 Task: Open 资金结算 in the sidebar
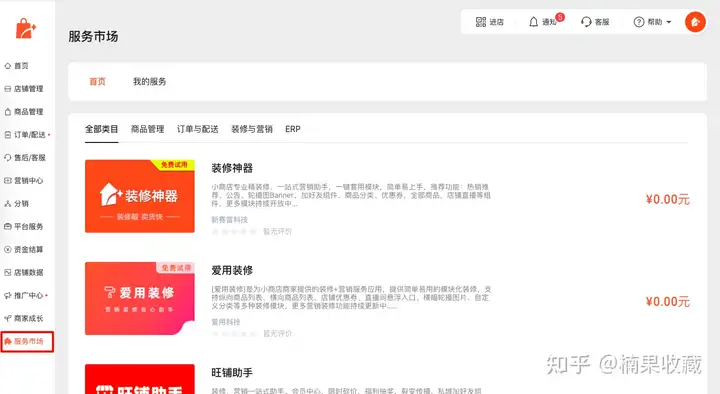(28, 249)
